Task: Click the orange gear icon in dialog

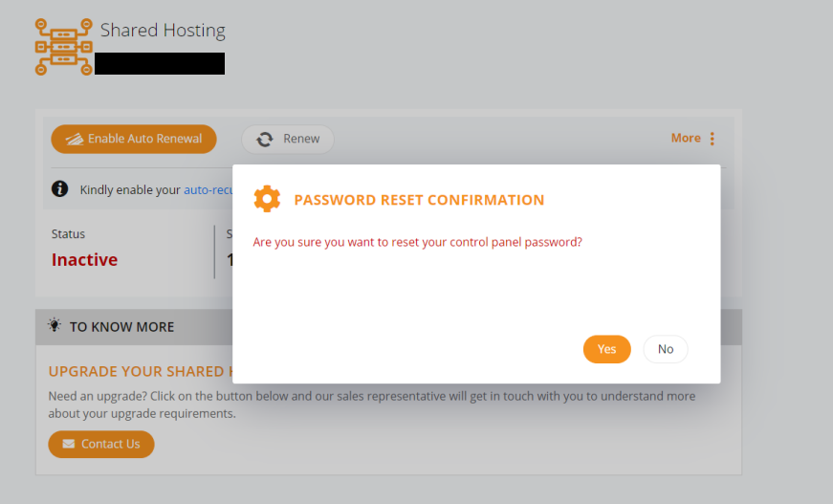Action: point(267,199)
